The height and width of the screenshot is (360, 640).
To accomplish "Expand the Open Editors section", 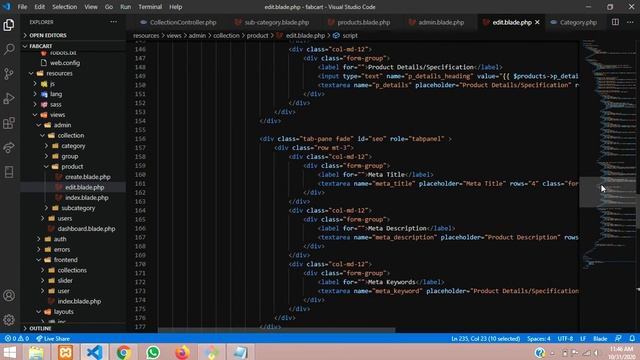I will coord(48,36).
